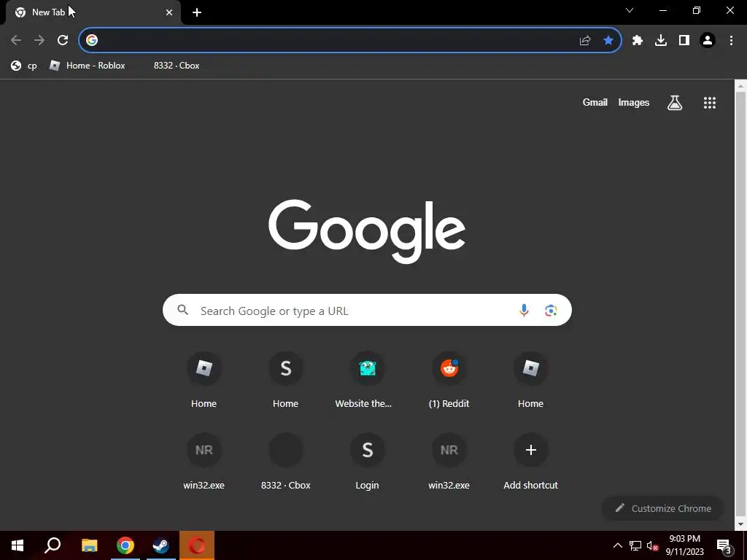Click the Add shortcut plus tile
747x560 pixels.
[531, 462]
